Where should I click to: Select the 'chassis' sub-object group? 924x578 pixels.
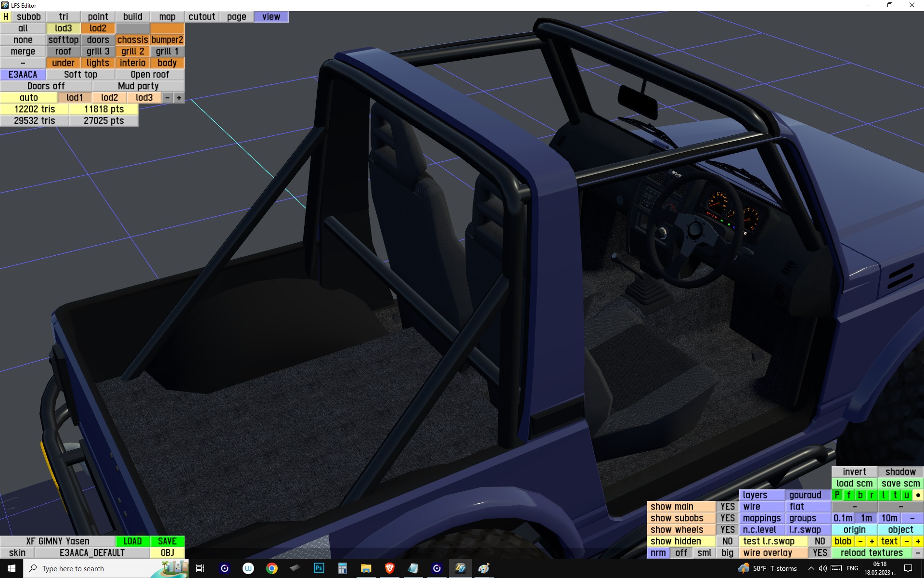pyautogui.click(x=132, y=39)
